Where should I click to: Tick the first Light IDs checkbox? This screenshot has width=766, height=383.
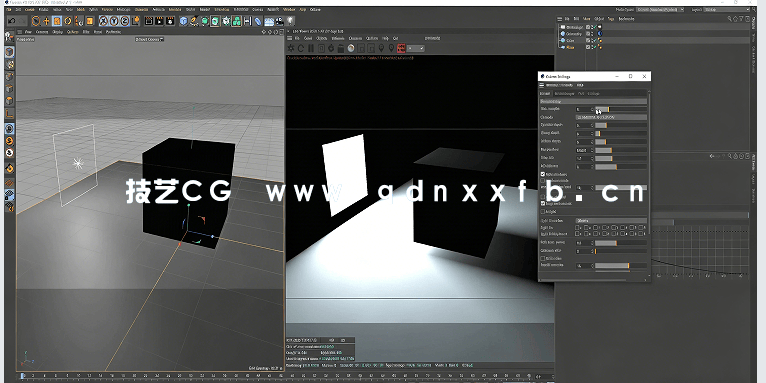point(577,227)
